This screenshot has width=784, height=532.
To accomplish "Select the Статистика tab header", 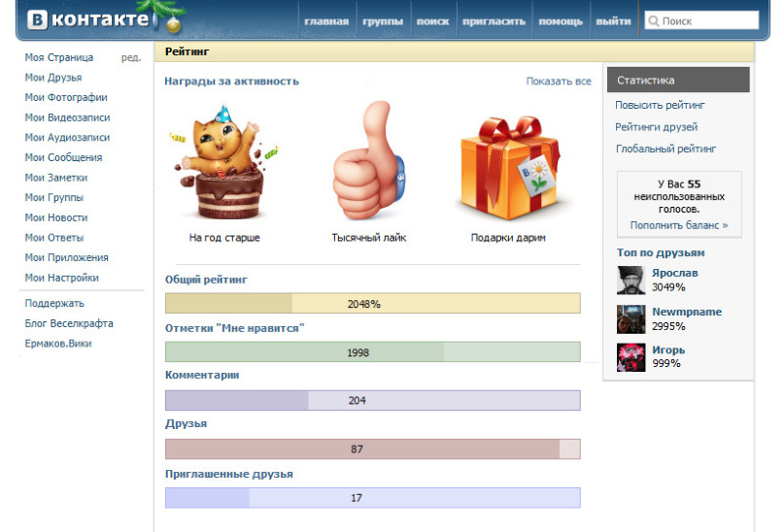I will 678,80.
